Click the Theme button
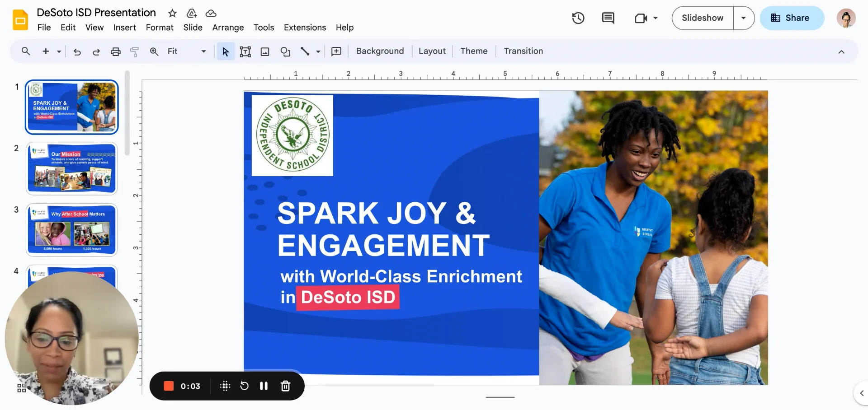 (x=474, y=51)
